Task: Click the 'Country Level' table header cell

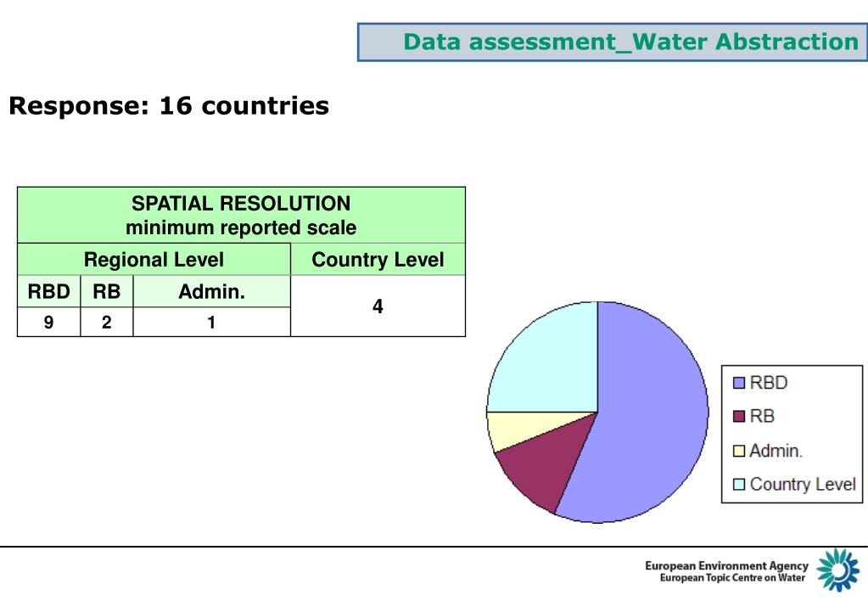Action: [378, 259]
